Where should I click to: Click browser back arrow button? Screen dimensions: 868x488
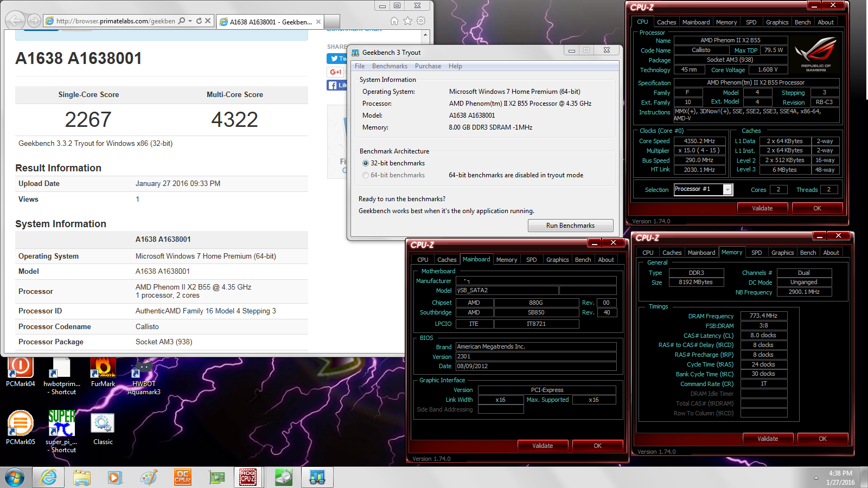click(15, 21)
